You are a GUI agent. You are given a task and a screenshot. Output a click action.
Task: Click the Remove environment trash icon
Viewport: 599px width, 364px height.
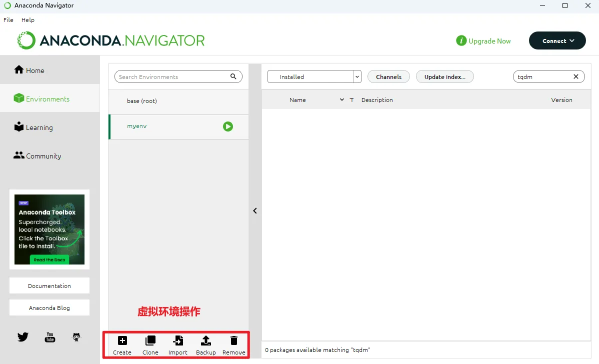[234, 340]
